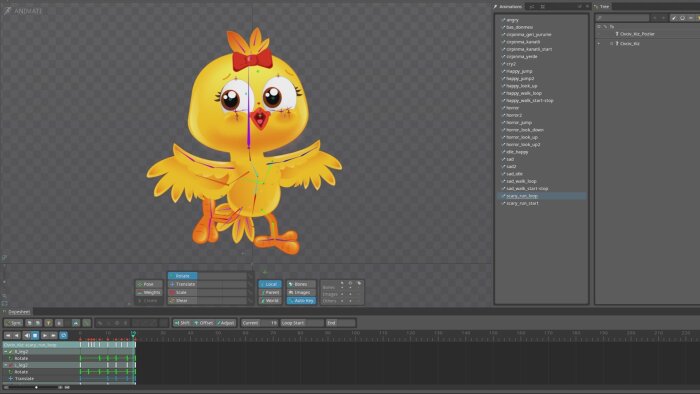Click the circle filter icon in Tree panel
This screenshot has height=394, width=700.
pyautogui.click(x=683, y=18)
